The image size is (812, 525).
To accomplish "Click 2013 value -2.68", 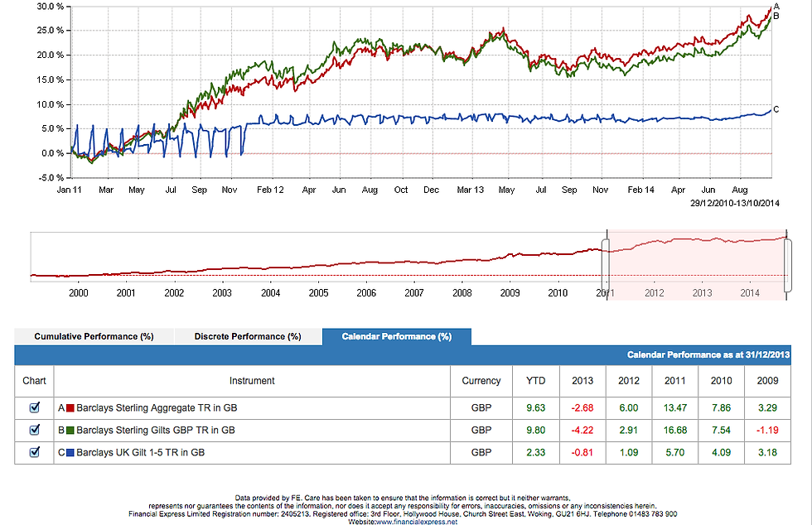I will pos(582,408).
